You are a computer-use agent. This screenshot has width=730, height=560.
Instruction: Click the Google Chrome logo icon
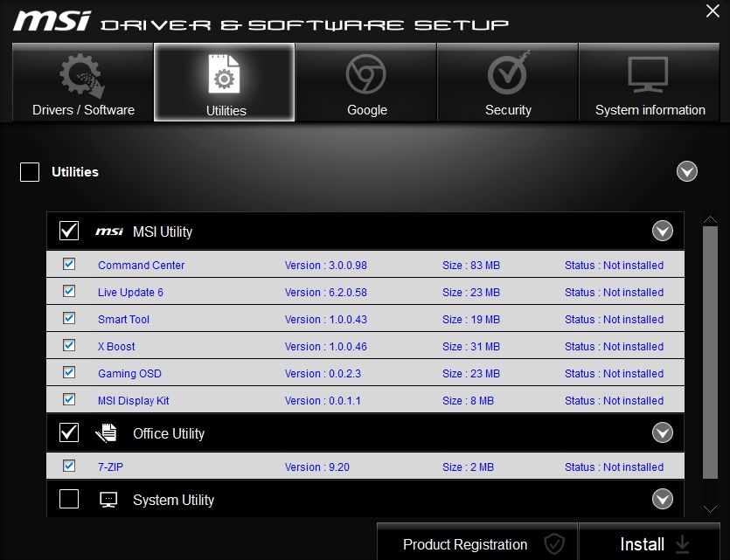pos(366,74)
